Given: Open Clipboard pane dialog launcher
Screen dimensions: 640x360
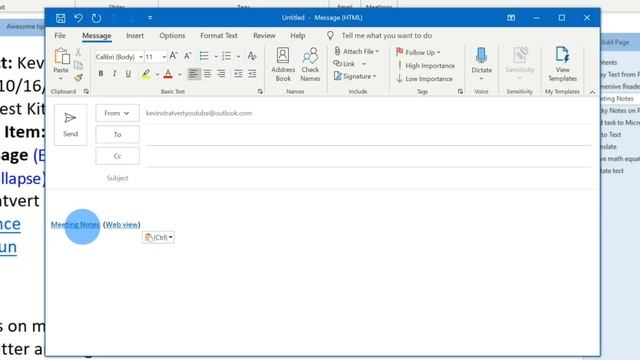Looking at the screenshot, I should click(86, 91).
